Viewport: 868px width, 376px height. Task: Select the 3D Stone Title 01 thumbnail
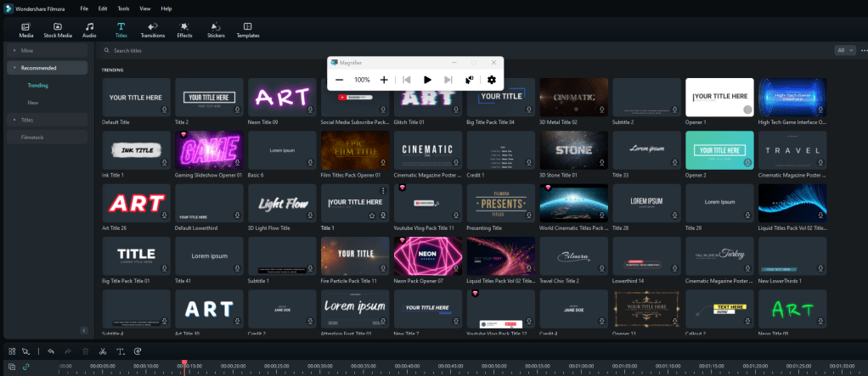[573, 150]
